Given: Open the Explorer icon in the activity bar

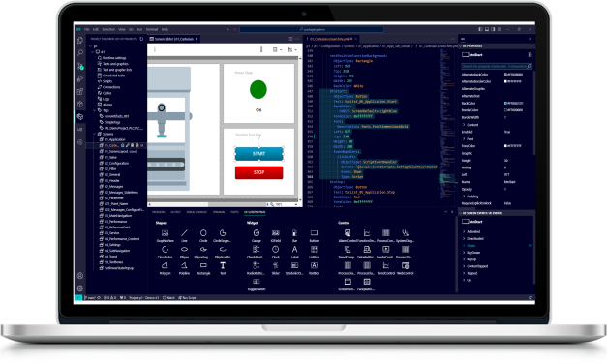Looking at the screenshot, I should [x=80, y=41].
